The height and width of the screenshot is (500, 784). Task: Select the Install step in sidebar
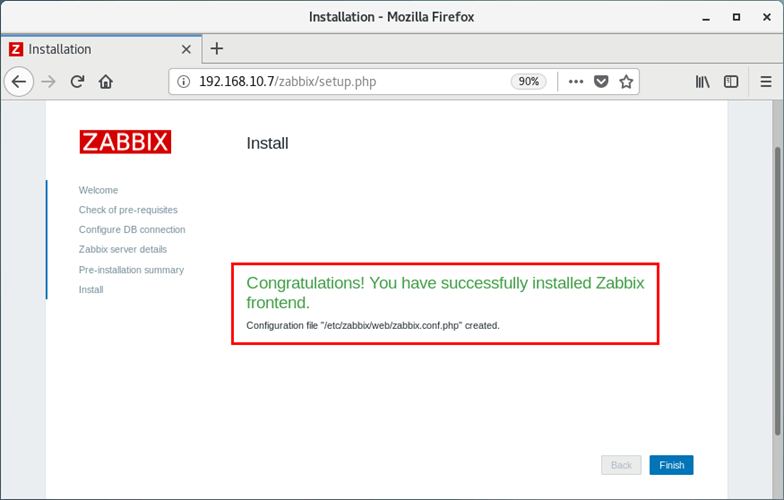tap(91, 290)
